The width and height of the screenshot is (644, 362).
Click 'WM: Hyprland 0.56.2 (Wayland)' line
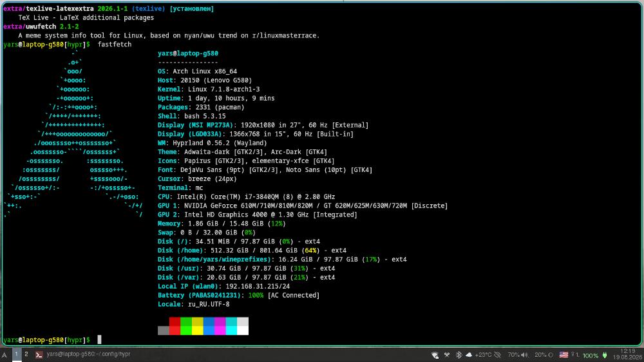click(213, 143)
